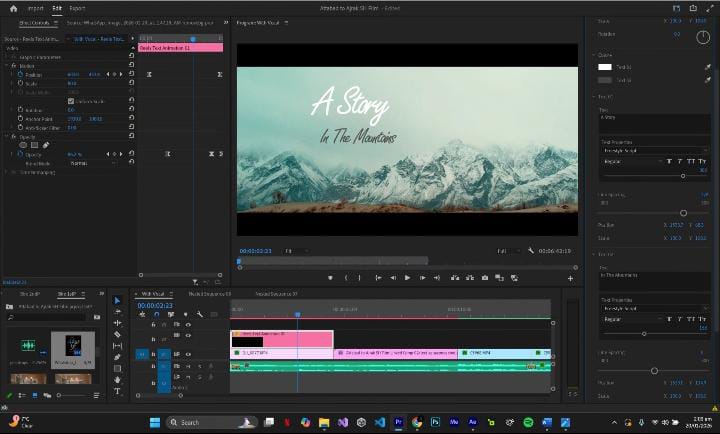Select the Pen tool
Image resolution: width=720 pixels, height=434 pixels.
coord(117,357)
